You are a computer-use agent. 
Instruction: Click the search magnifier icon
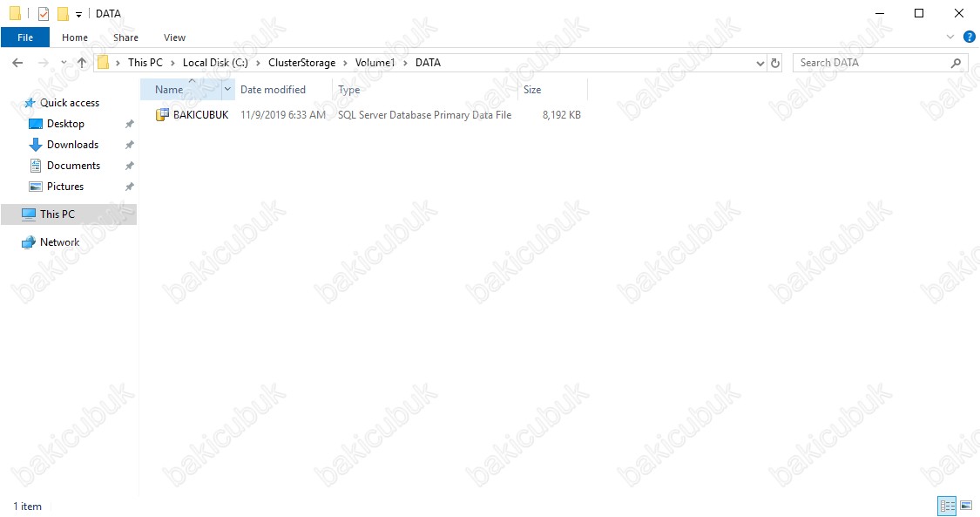tap(956, 63)
